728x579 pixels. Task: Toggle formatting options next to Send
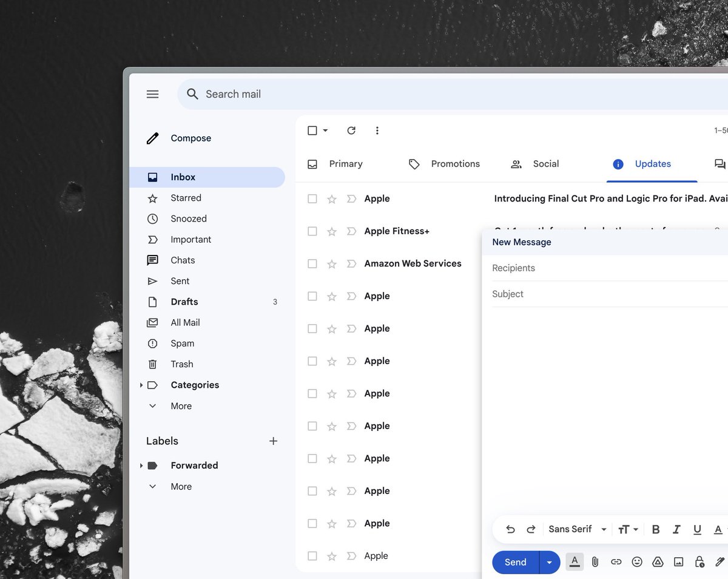point(575,562)
